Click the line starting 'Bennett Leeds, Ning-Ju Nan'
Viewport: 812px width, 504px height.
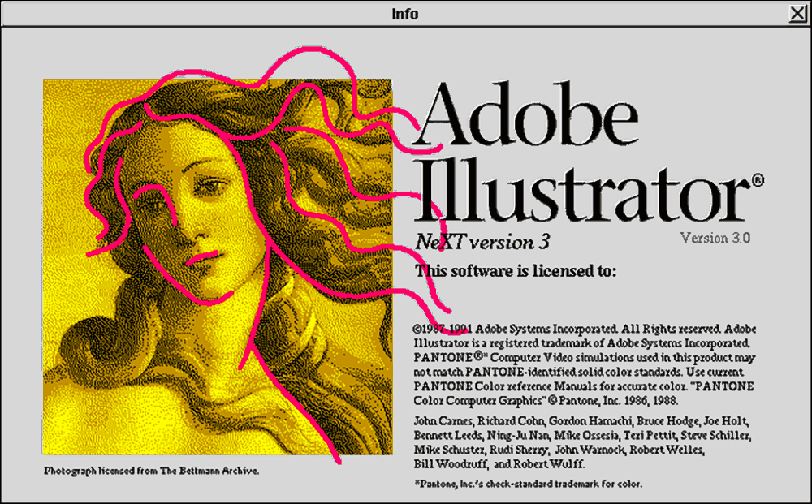pos(582,436)
